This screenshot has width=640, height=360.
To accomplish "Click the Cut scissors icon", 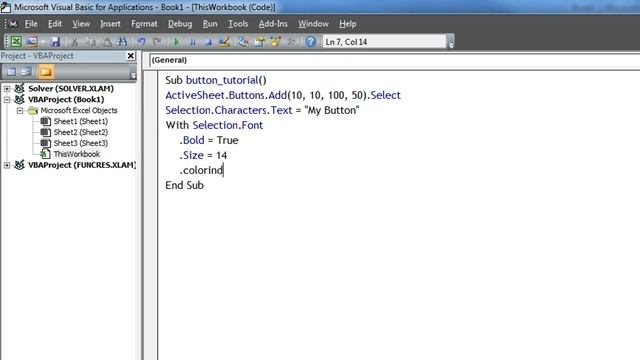I will pyautogui.click(x=74, y=41).
